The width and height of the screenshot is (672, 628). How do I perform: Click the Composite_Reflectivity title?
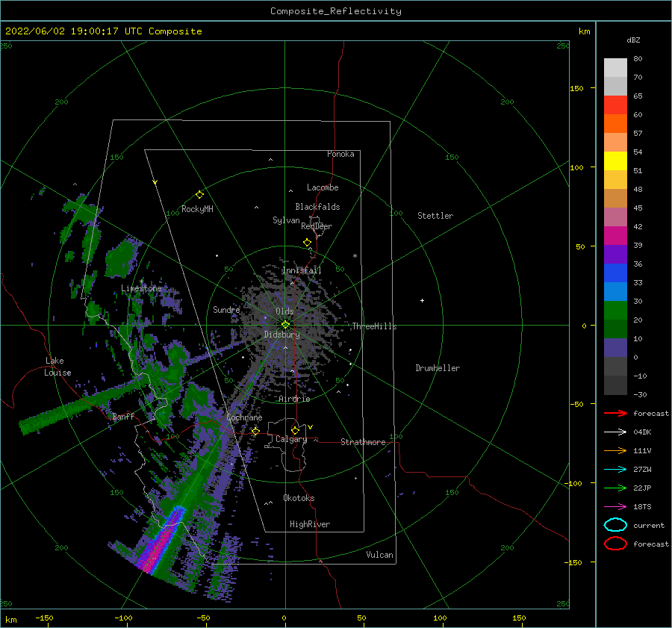[x=336, y=11]
